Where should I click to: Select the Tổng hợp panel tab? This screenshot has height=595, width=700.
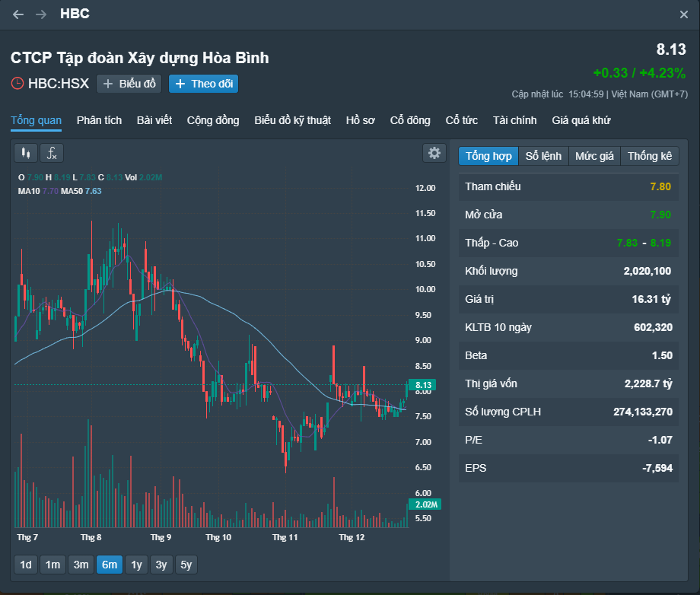click(488, 156)
